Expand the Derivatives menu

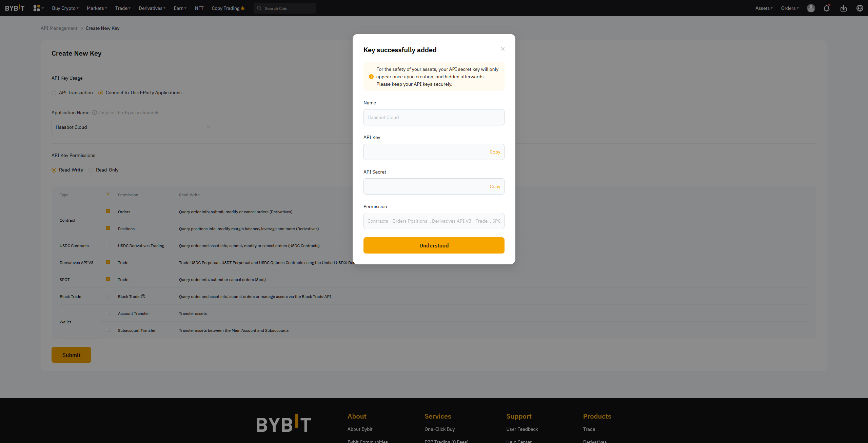152,8
